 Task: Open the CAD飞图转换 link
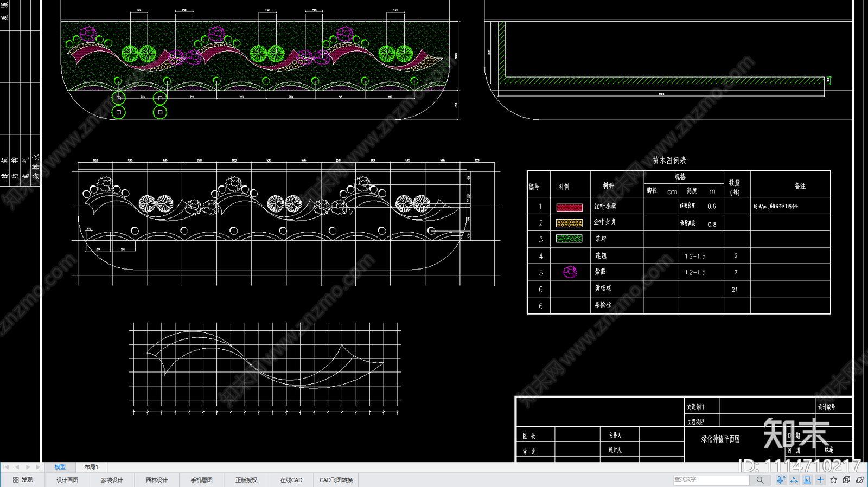(336, 480)
